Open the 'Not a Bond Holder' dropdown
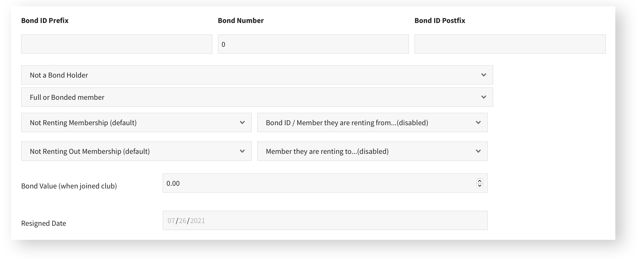Screen dimensions: 644x262 (x=257, y=75)
